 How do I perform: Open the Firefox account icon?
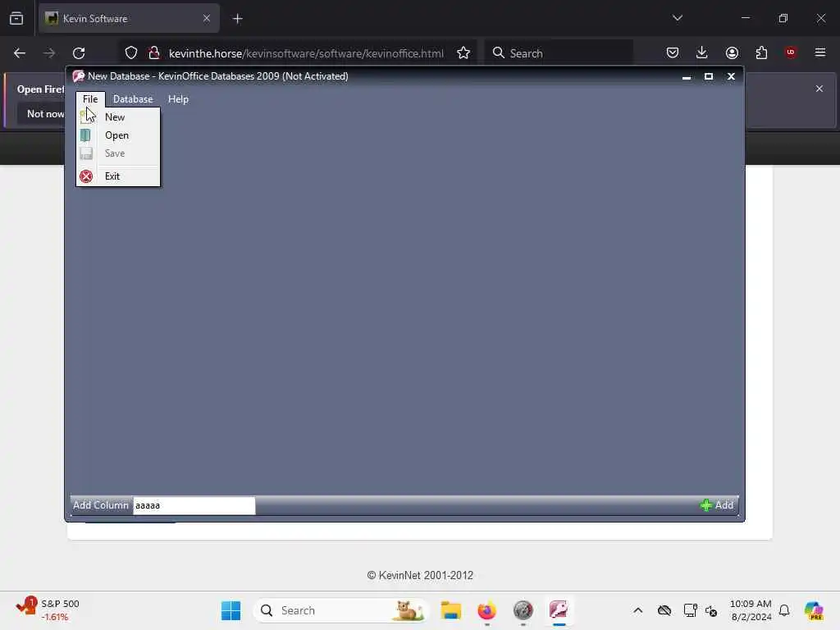pos(732,53)
